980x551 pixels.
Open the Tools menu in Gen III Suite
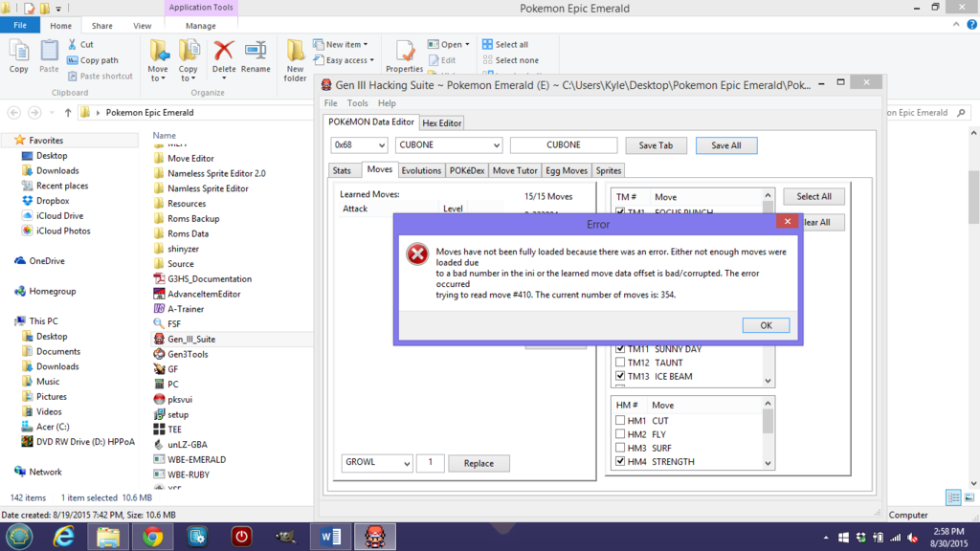(x=358, y=103)
